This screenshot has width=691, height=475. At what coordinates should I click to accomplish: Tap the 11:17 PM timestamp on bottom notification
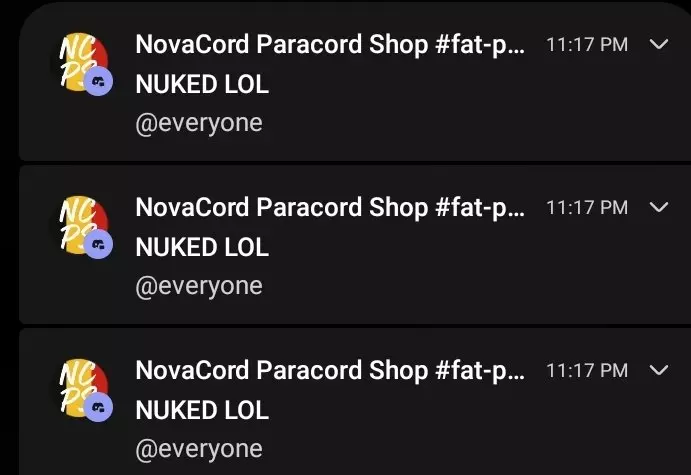click(x=587, y=371)
